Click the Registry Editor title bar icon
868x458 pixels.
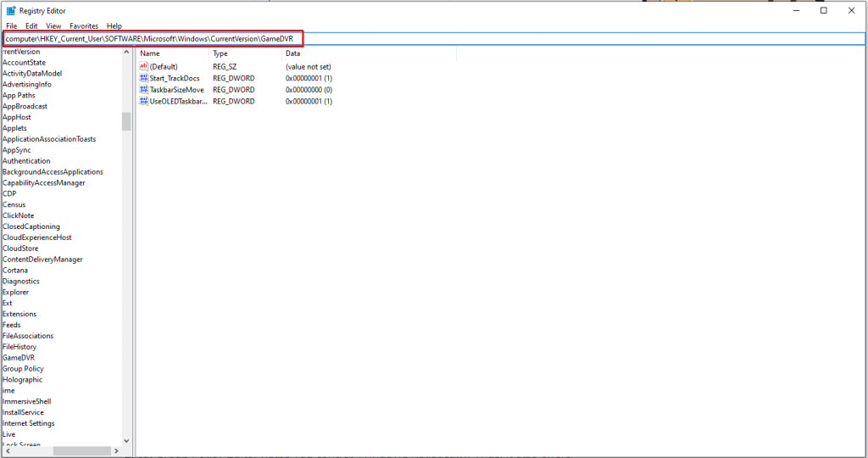[x=11, y=10]
